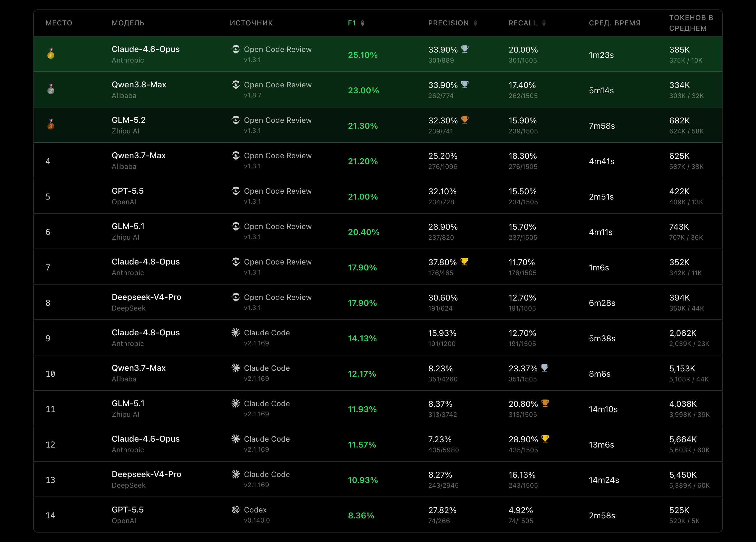Select the Qwen3.8-Max model name
Viewport: 756px width, 542px height.
pyautogui.click(x=139, y=85)
